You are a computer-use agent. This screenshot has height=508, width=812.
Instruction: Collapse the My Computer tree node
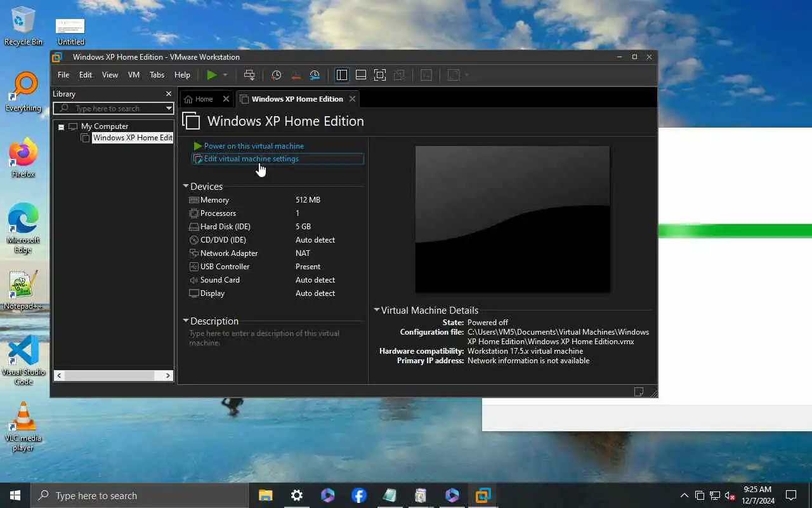point(62,127)
